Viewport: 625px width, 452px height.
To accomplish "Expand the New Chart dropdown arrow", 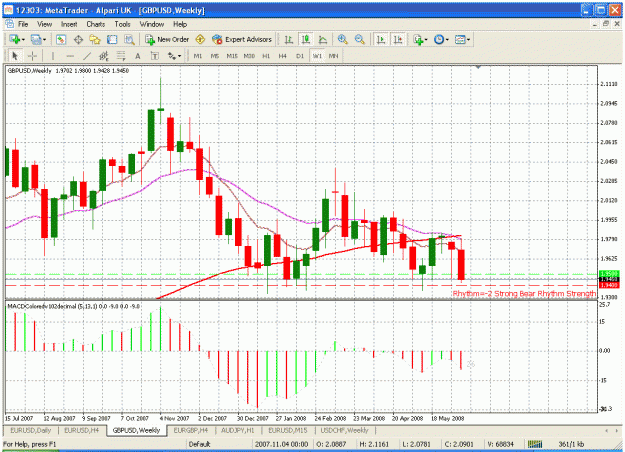I will click(23, 39).
